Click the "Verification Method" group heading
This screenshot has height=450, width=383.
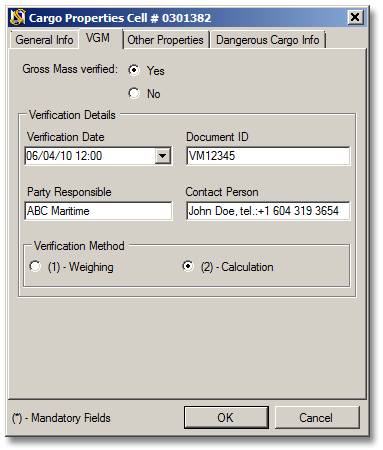click(79, 246)
